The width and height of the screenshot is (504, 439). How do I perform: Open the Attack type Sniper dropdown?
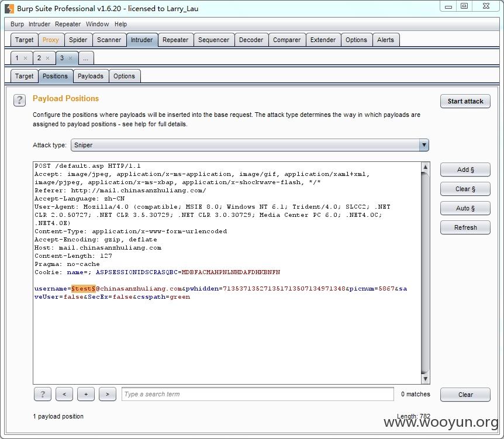(x=250, y=146)
